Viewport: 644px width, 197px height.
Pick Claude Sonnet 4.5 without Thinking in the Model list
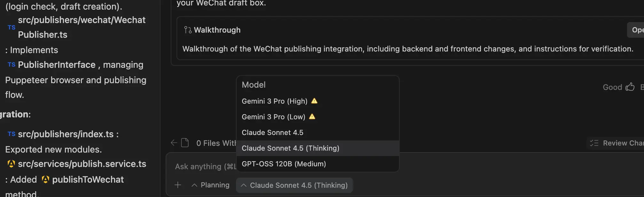pos(272,132)
